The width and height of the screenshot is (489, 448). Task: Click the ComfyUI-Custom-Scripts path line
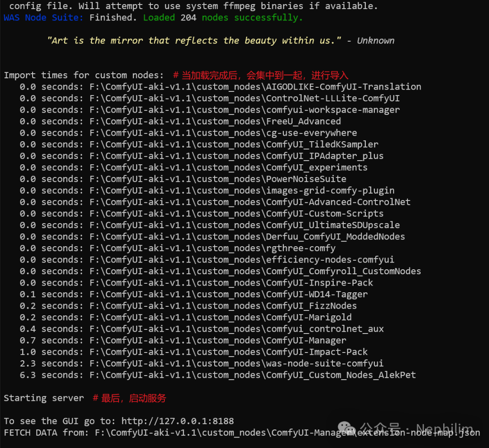click(201, 214)
